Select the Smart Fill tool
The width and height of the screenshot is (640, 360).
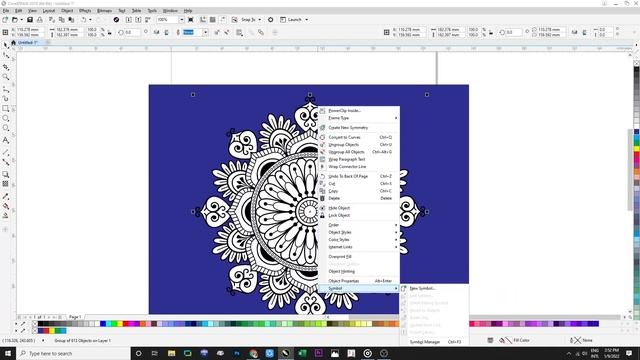(x=6, y=216)
